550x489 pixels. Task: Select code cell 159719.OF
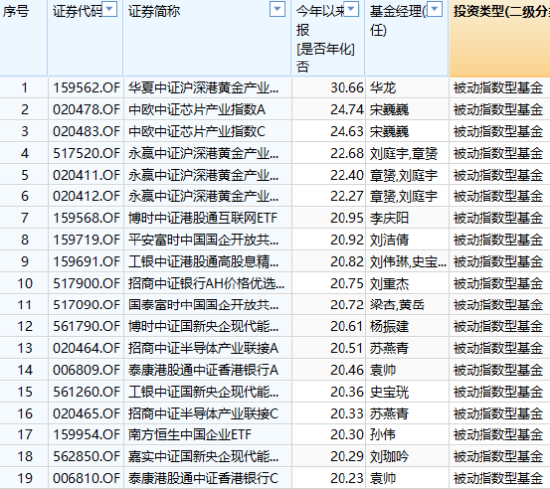pos(86,240)
